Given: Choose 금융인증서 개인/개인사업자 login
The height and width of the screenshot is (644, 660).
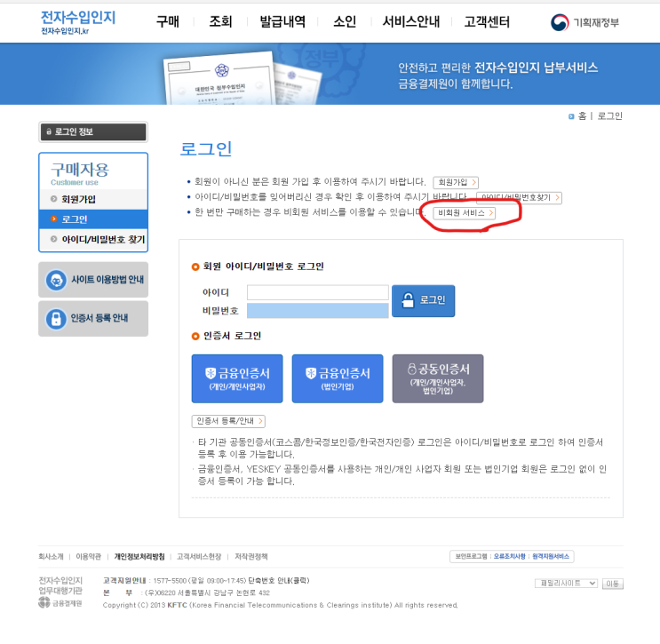Looking at the screenshot, I should 237,378.
